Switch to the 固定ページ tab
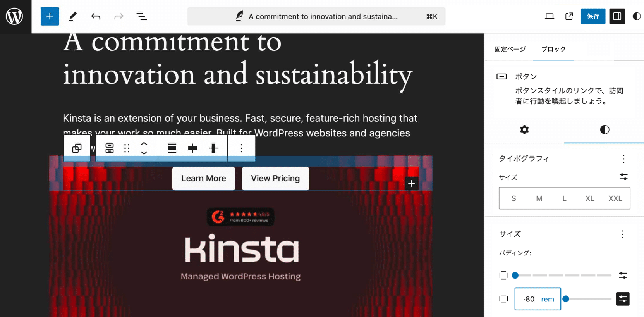 click(x=510, y=49)
